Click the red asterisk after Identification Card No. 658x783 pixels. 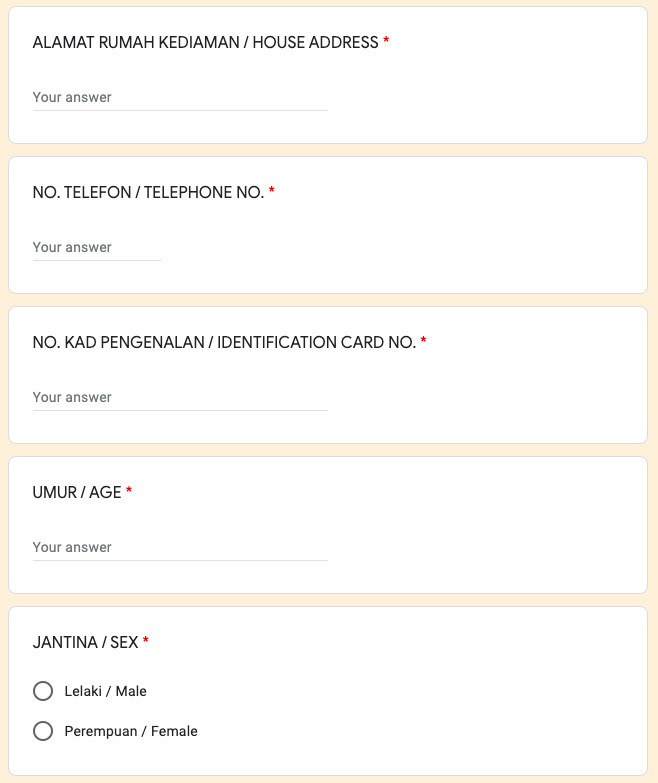click(x=423, y=341)
